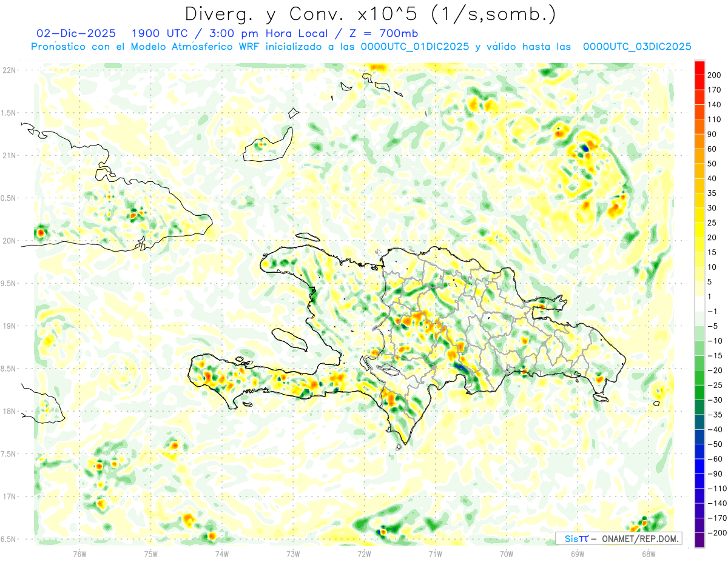Pick the white swatch between 1 and -1

pyautogui.click(x=699, y=304)
